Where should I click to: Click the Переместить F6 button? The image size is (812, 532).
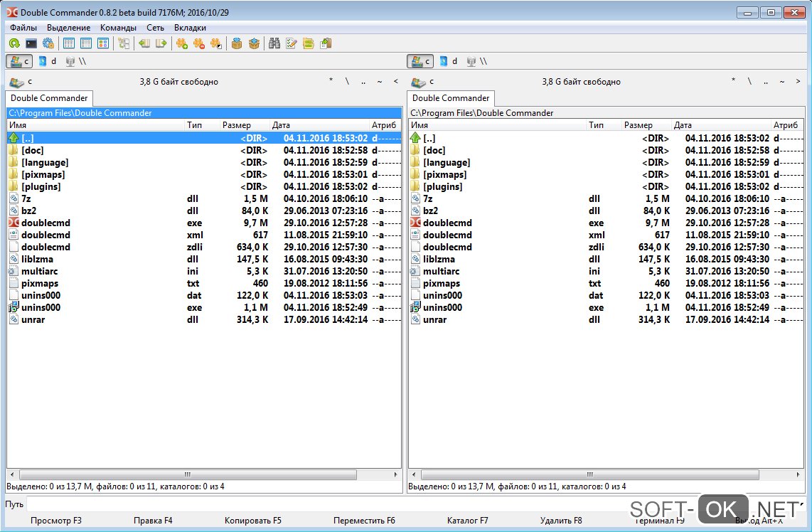point(364,521)
